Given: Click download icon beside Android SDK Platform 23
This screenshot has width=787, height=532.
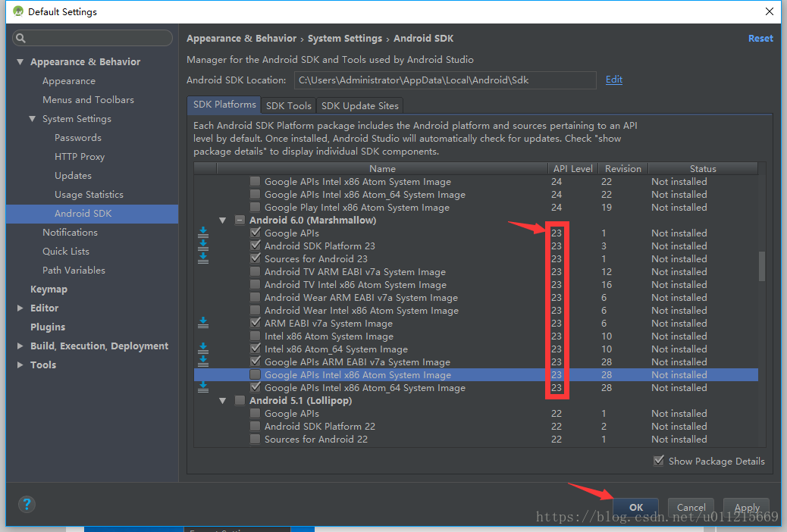Looking at the screenshot, I should click(202, 245).
